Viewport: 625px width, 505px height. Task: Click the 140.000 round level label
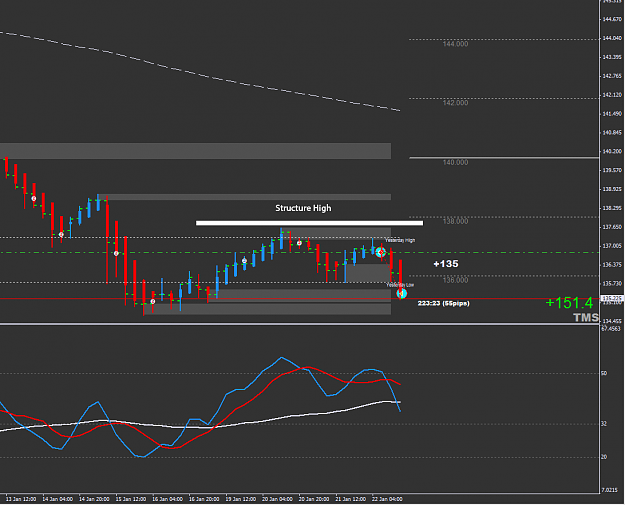(455, 163)
